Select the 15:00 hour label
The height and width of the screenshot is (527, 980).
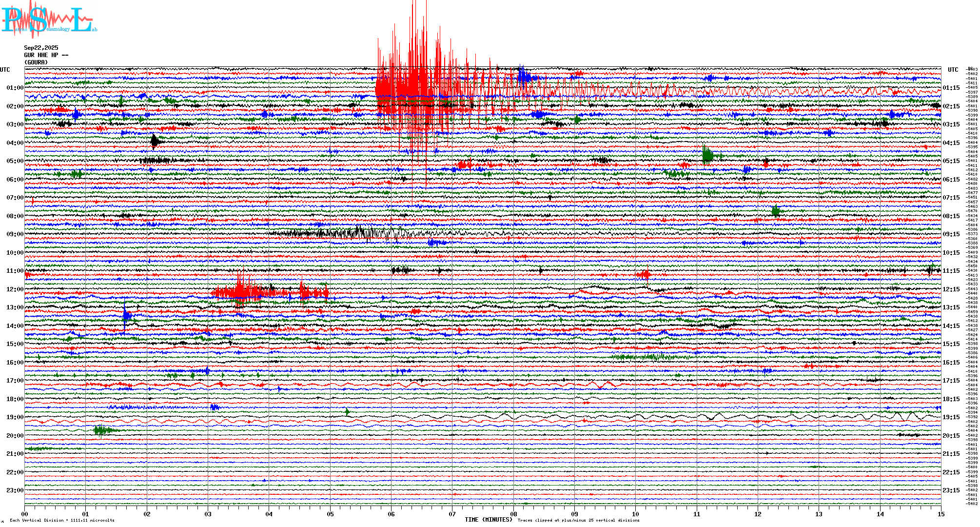coord(15,344)
